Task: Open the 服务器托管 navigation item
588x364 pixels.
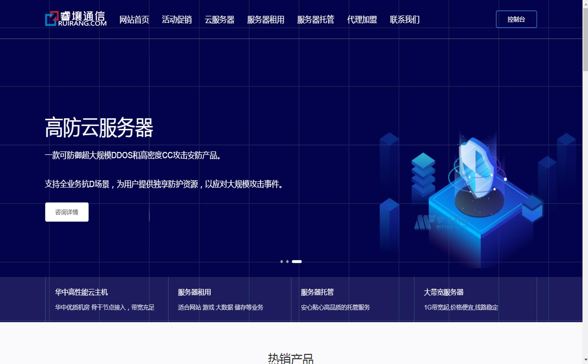Action: 316,20
